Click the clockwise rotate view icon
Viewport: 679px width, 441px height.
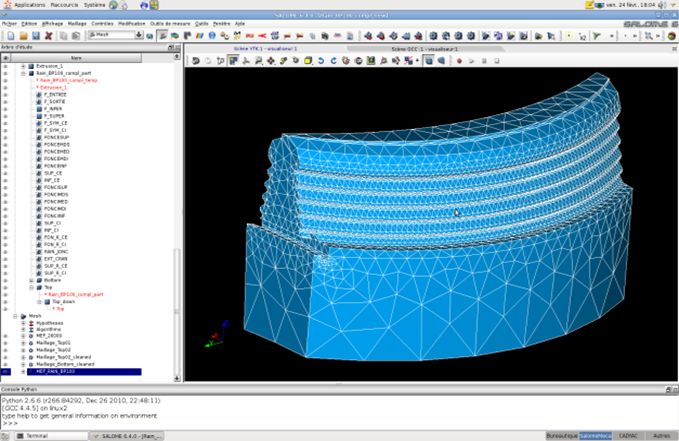tap(333, 61)
